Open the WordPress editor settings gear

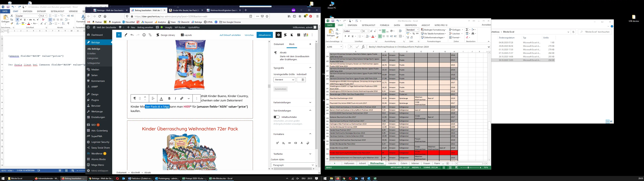(x=279, y=35)
